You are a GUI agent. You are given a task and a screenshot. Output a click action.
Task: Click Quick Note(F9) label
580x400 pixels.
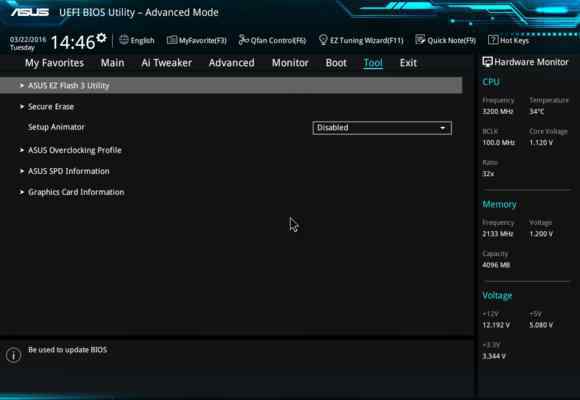452,40
